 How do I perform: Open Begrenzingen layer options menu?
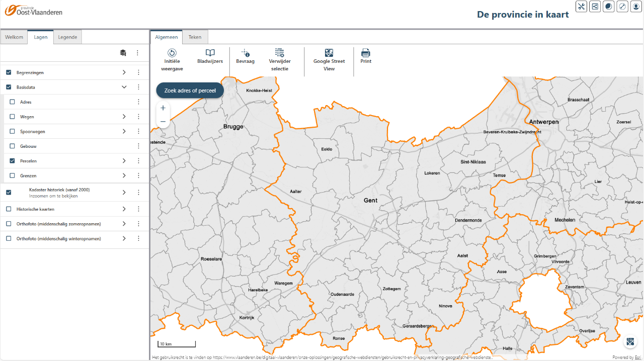pyautogui.click(x=138, y=72)
